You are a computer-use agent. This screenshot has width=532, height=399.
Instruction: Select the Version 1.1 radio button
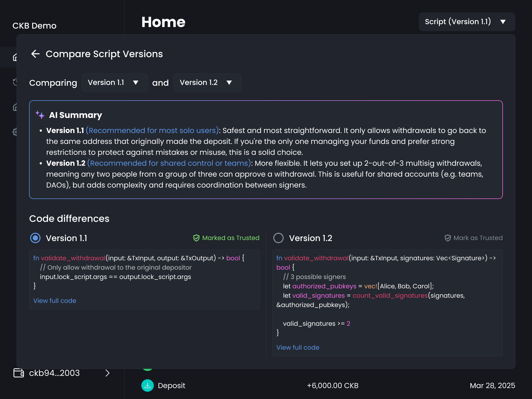pyautogui.click(x=35, y=238)
